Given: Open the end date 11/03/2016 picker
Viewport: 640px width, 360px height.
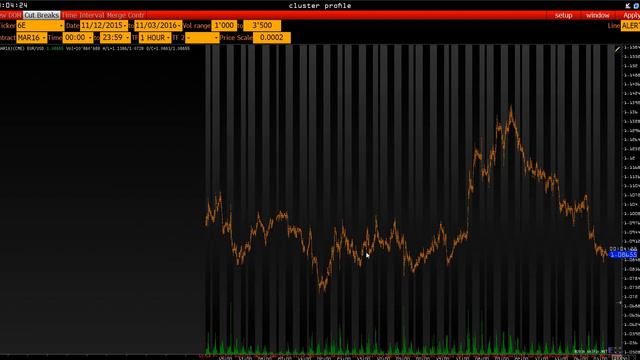Looking at the screenshot, I should pyautogui.click(x=158, y=26).
